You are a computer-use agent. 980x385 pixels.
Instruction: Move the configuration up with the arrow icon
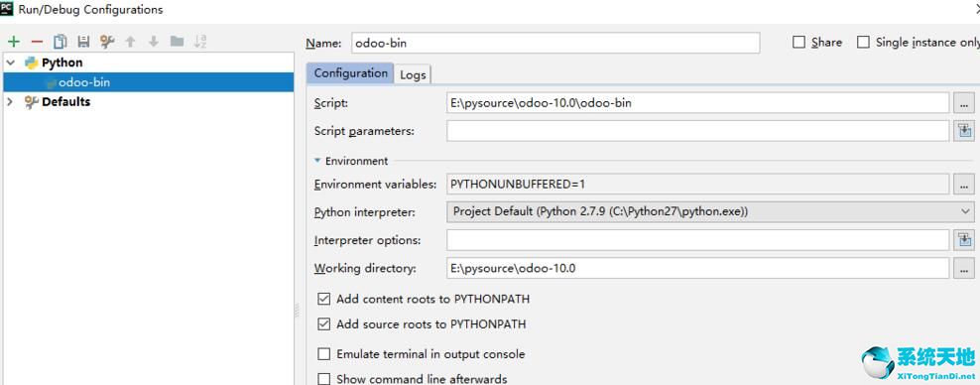point(130,42)
